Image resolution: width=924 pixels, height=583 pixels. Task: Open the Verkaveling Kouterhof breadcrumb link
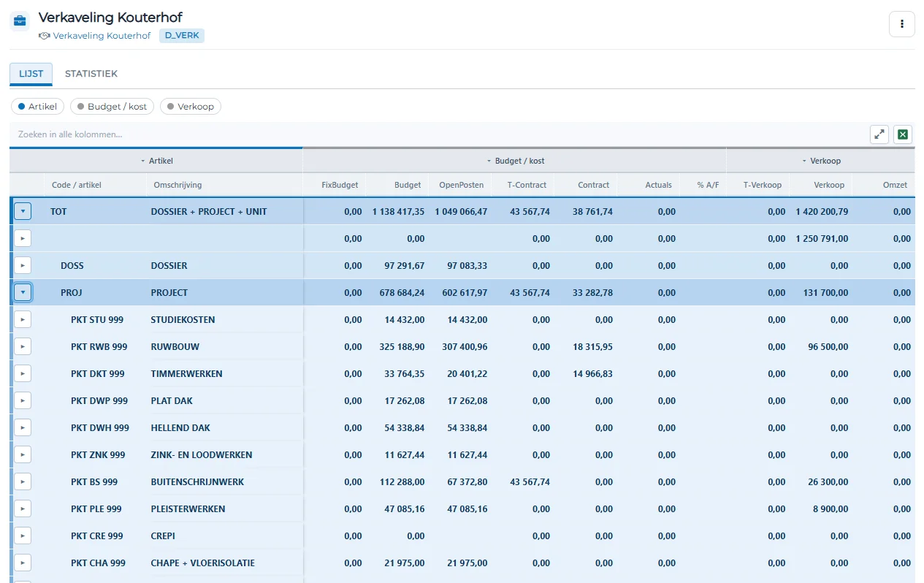102,36
